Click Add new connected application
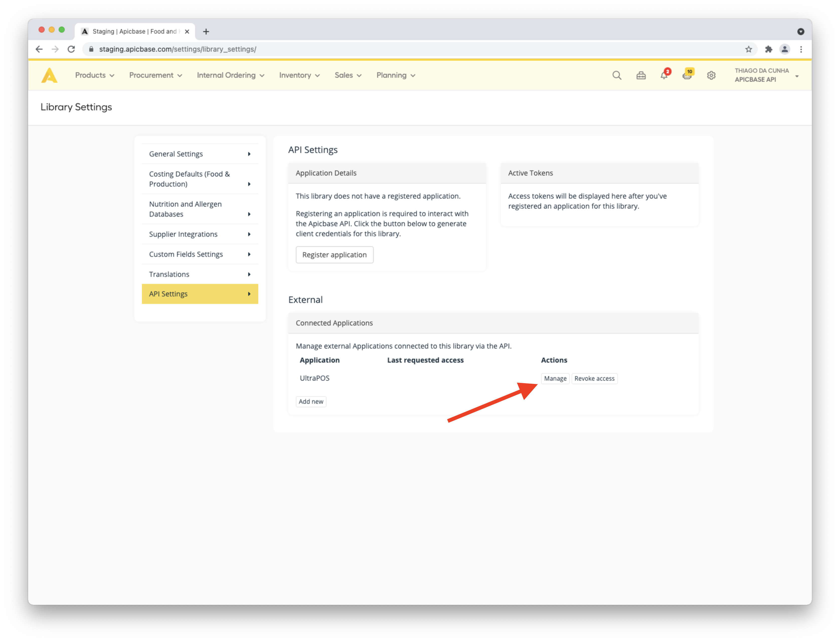This screenshot has width=840, height=642. pyautogui.click(x=311, y=401)
